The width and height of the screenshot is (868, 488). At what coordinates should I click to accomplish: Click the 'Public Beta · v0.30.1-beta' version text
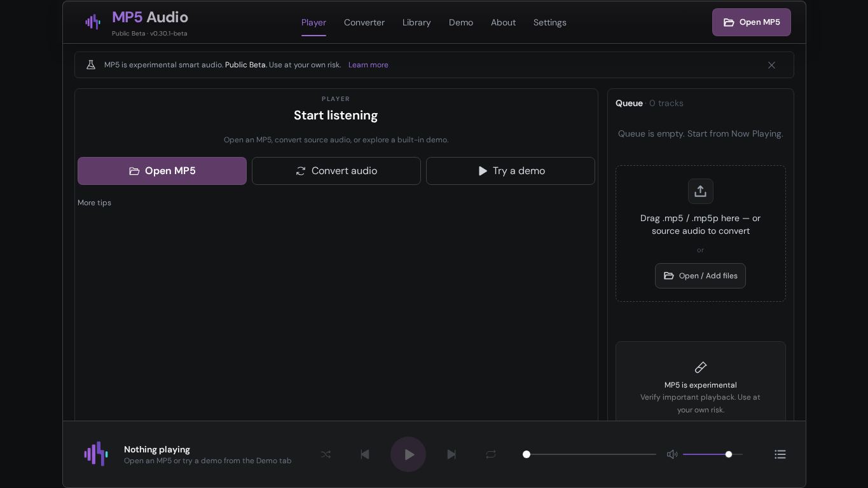pos(149,34)
